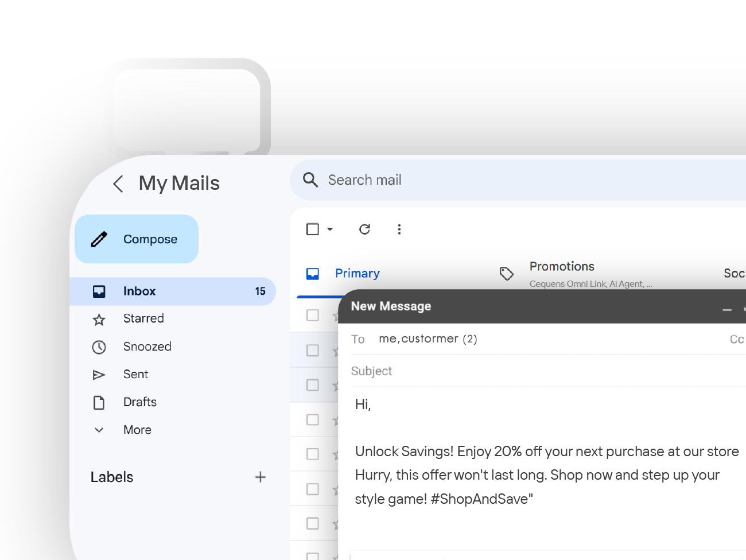
Task: Click the Snoozed clock icon
Action: (99, 346)
